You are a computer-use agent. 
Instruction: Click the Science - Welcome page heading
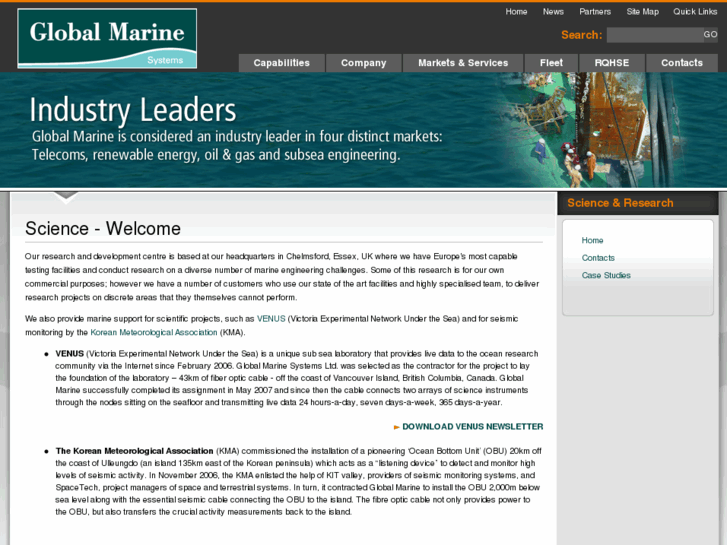point(103,229)
